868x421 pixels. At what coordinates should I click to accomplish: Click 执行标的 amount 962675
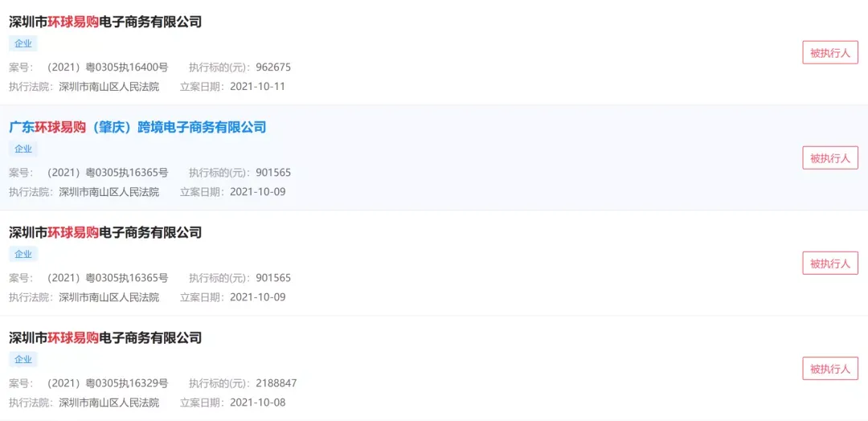pyautogui.click(x=273, y=67)
